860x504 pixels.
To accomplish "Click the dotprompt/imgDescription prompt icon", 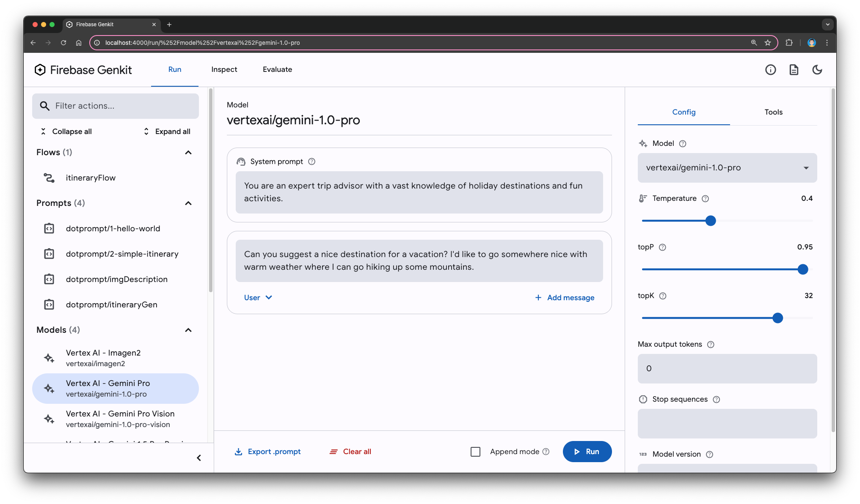I will point(49,279).
